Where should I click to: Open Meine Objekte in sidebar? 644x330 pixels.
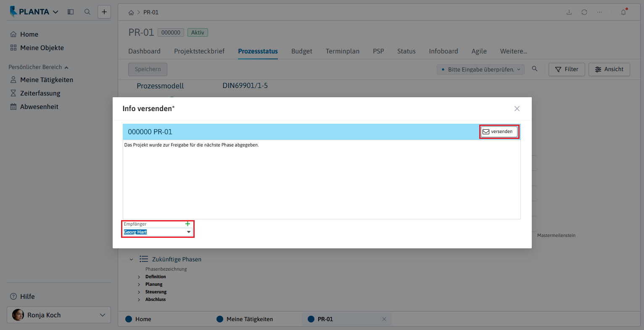pyautogui.click(x=37, y=48)
